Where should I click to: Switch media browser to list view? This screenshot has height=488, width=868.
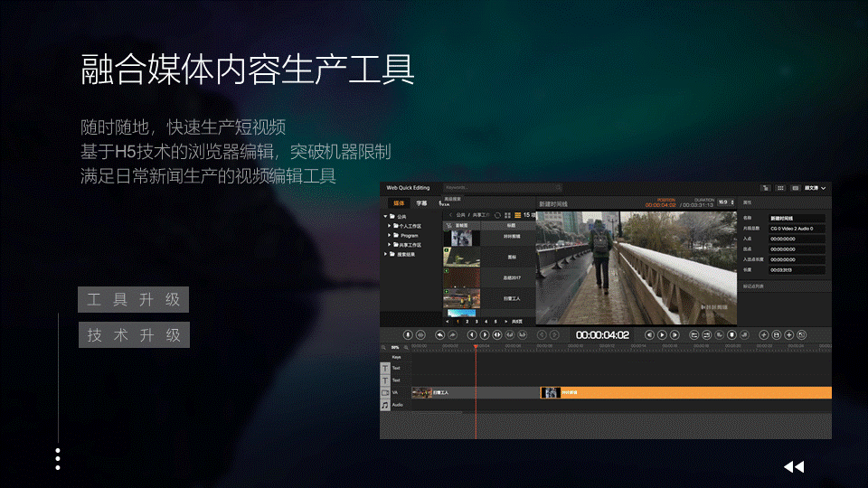[x=517, y=215]
